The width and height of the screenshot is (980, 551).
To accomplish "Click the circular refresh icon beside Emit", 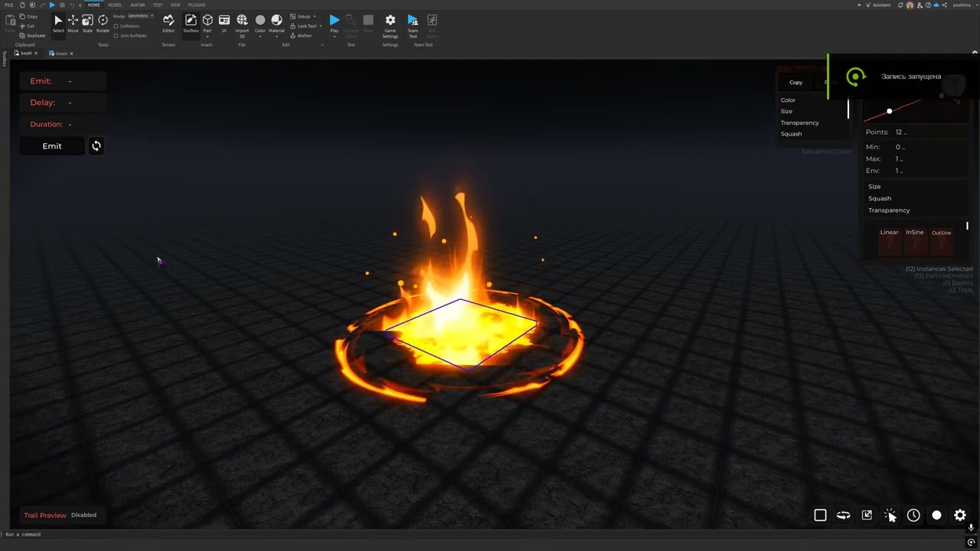I will point(96,146).
